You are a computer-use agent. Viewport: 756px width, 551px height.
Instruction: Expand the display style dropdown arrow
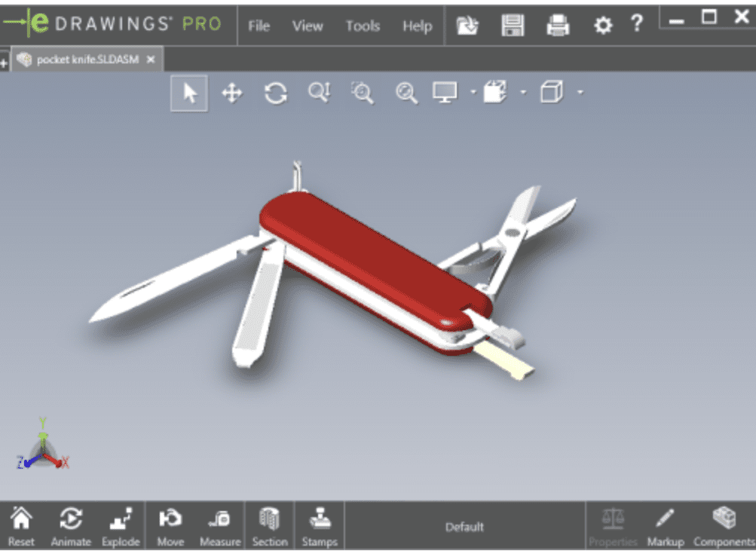pos(580,93)
